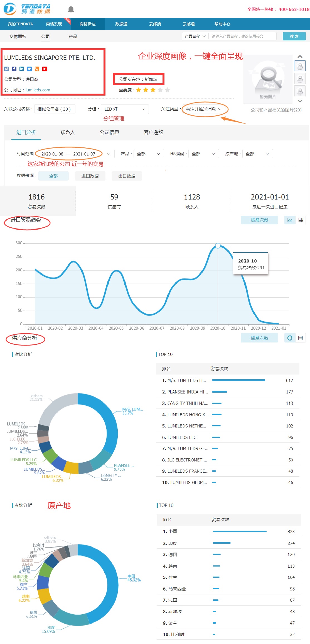The image size is (310, 644).
Task: Switch supplier analysis to donut chart view
Action: pyautogui.click(x=290, y=338)
